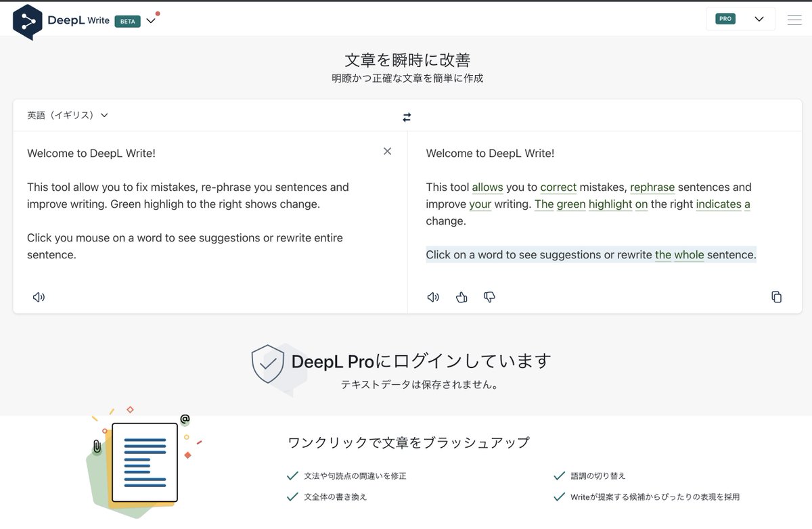The width and height of the screenshot is (812, 529).
Task: Copy improved text with copy icon
Action: click(777, 297)
